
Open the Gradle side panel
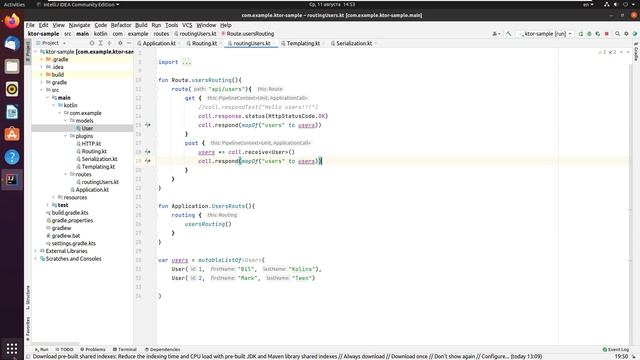pos(636,52)
